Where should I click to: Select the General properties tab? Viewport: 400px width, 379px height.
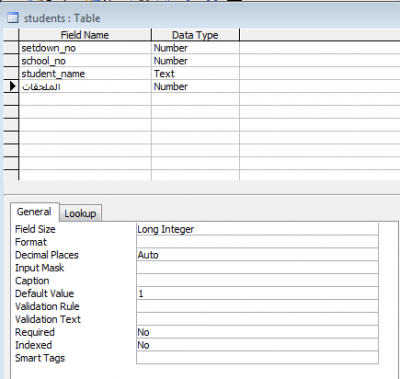[x=34, y=212]
